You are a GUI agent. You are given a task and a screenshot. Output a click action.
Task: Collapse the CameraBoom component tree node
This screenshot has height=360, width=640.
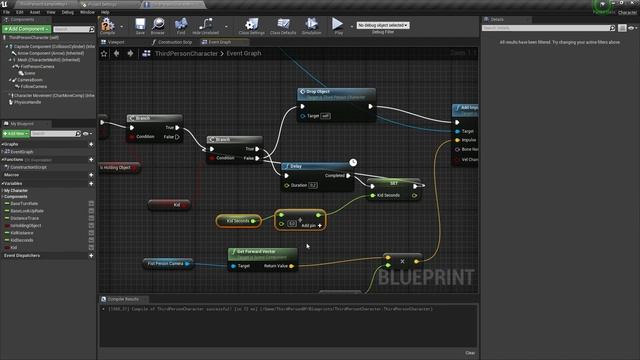pos(10,80)
